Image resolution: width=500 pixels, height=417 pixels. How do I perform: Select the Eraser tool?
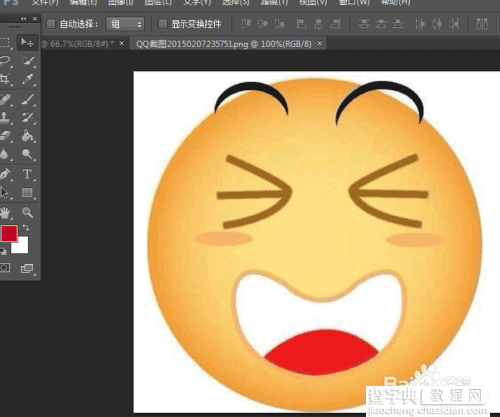click(5, 136)
